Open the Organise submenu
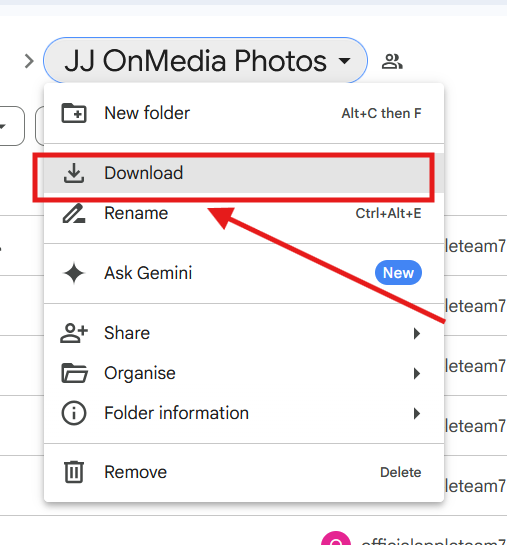 pos(244,373)
